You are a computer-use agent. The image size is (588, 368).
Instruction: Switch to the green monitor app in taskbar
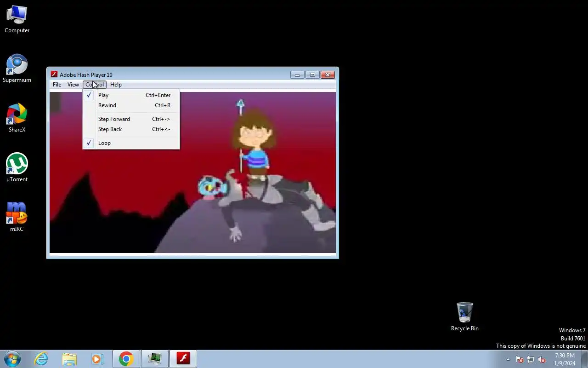click(155, 359)
